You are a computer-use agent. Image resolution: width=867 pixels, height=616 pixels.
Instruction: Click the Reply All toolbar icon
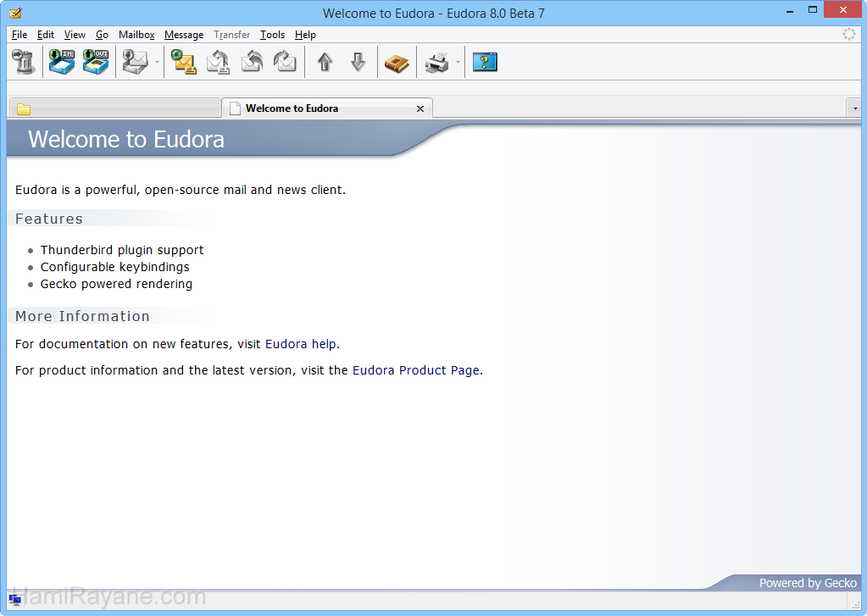click(252, 62)
